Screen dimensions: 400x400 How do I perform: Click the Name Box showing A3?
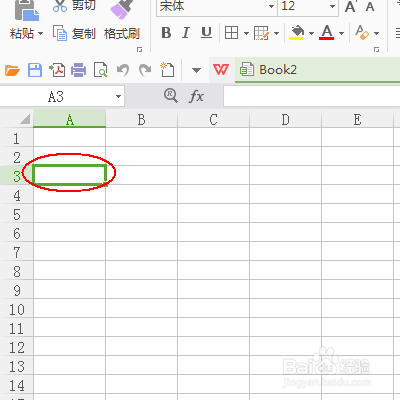[x=56, y=97]
